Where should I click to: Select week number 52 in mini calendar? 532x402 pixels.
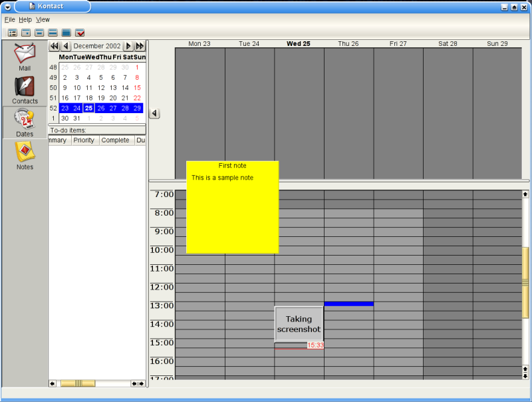click(x=53, y=108)
